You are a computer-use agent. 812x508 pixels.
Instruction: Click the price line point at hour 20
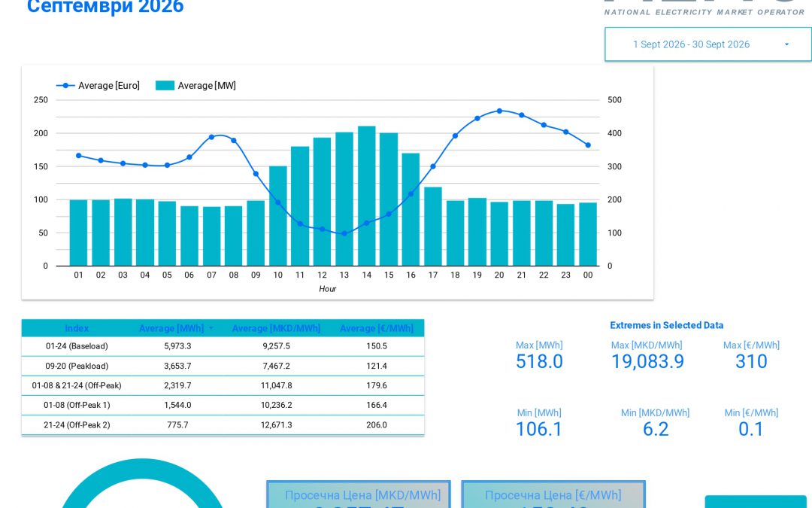499,111
